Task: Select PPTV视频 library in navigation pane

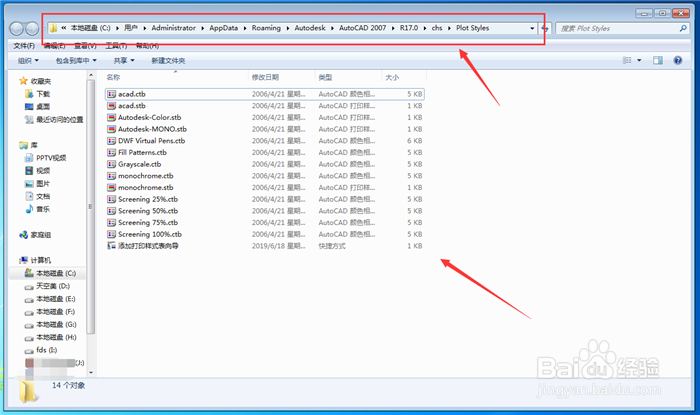Action: (51, 158)
